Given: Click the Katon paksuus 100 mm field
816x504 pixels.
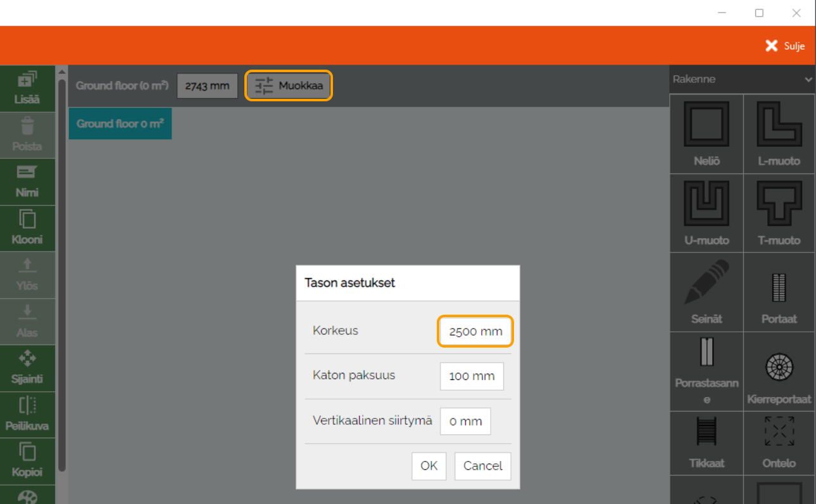Looking at the screenshot, I should click(472, 376).
